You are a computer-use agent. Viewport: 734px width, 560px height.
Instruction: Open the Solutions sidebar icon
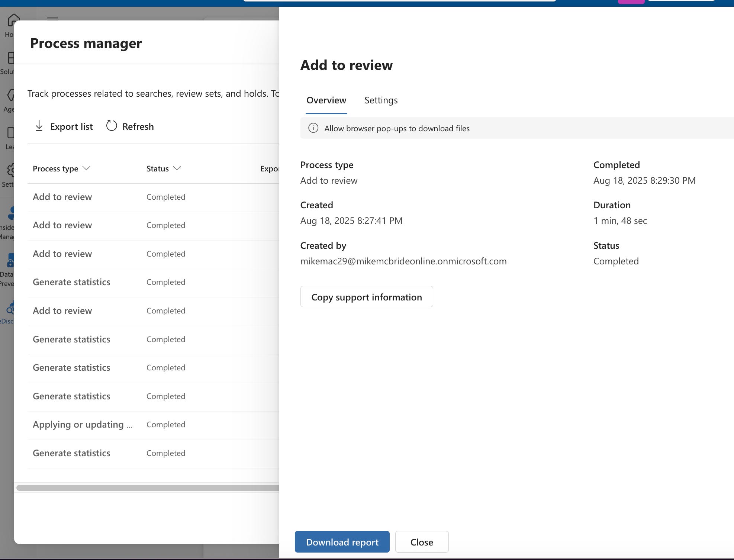[x=10, y=59]
